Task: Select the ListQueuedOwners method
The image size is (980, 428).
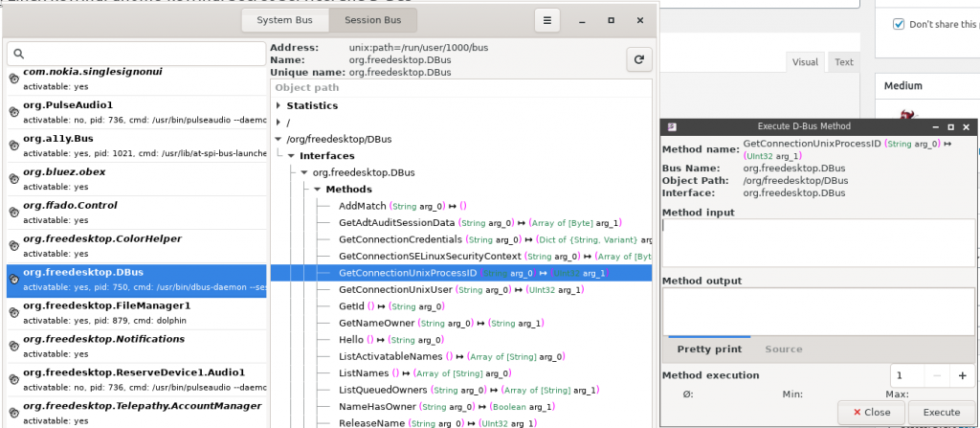Action: [469, 390]
